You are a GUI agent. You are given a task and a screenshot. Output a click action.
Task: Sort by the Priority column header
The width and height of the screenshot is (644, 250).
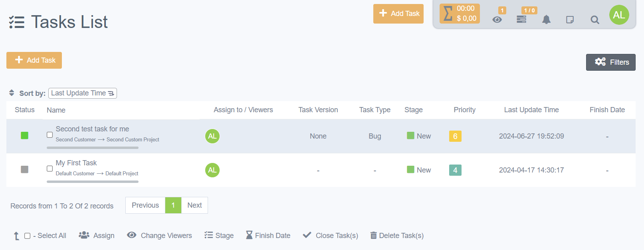point(464,110)
